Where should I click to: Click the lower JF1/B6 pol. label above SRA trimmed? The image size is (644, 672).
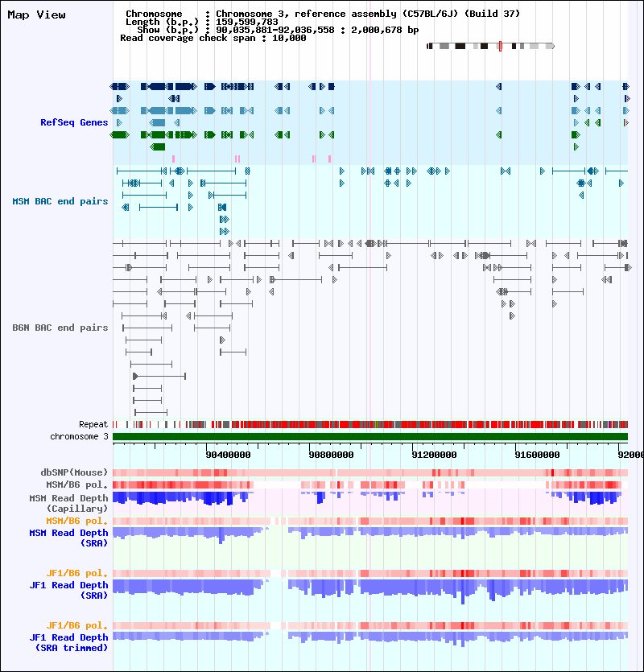coord(76,625)
